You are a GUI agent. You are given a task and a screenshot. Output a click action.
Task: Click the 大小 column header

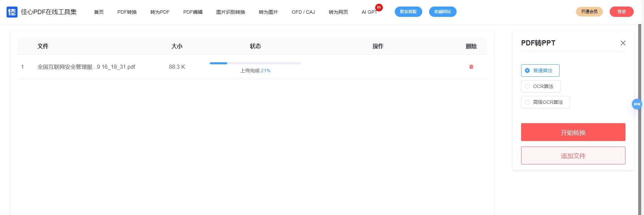click(177, 46)
